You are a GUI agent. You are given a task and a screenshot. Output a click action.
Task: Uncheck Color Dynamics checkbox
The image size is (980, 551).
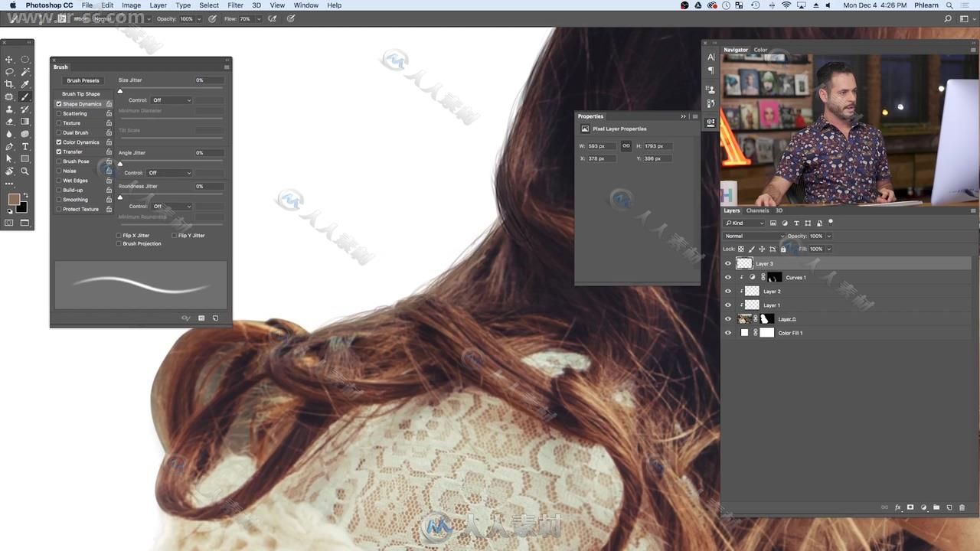tap(59, 142)
